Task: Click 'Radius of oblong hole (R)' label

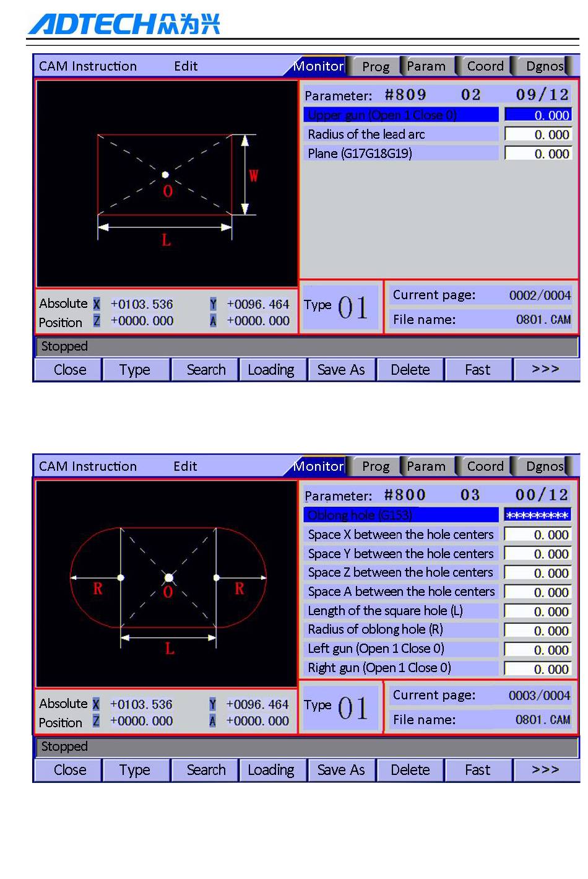Action: (401, 630)
